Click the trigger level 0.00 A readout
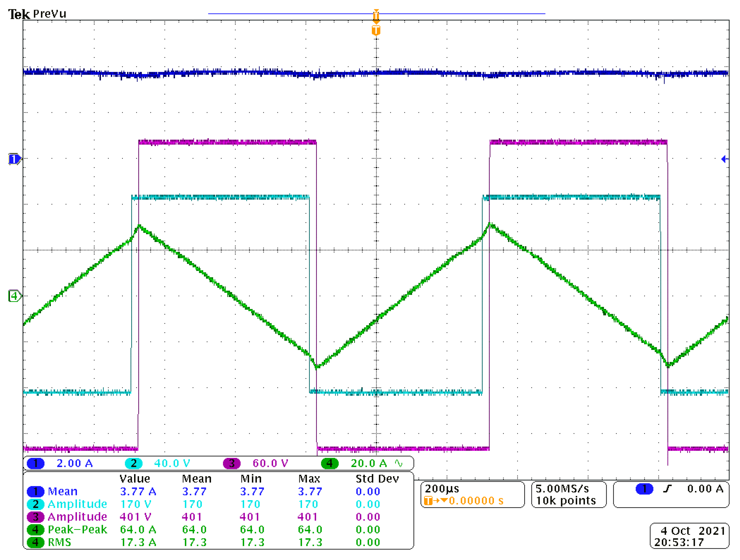The height and width of the screenshot is (560, 740). coord(705,489)
